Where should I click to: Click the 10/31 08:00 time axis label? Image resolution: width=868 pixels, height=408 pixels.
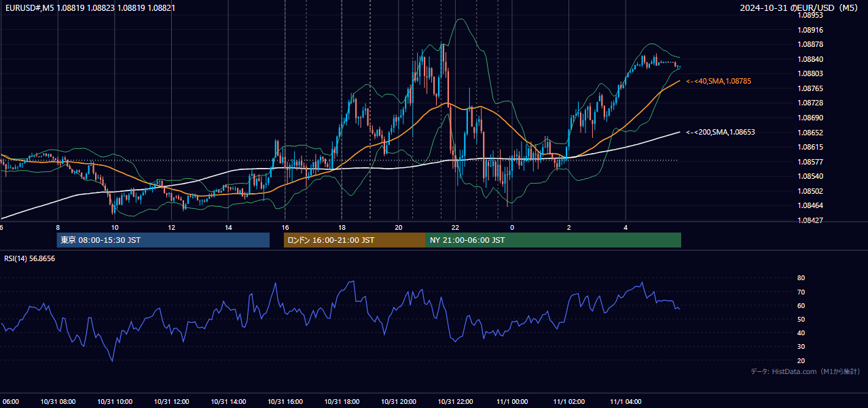(58, 402)
